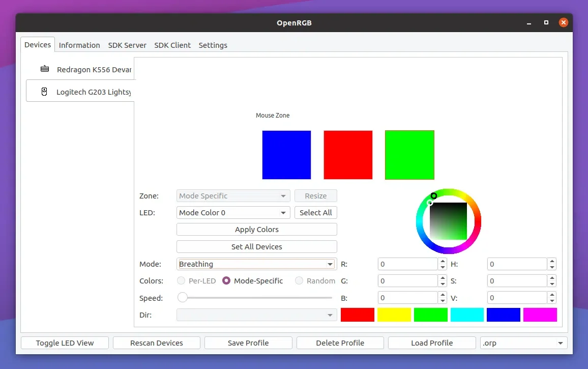Click Set All Devices

(x=256, y=246)
